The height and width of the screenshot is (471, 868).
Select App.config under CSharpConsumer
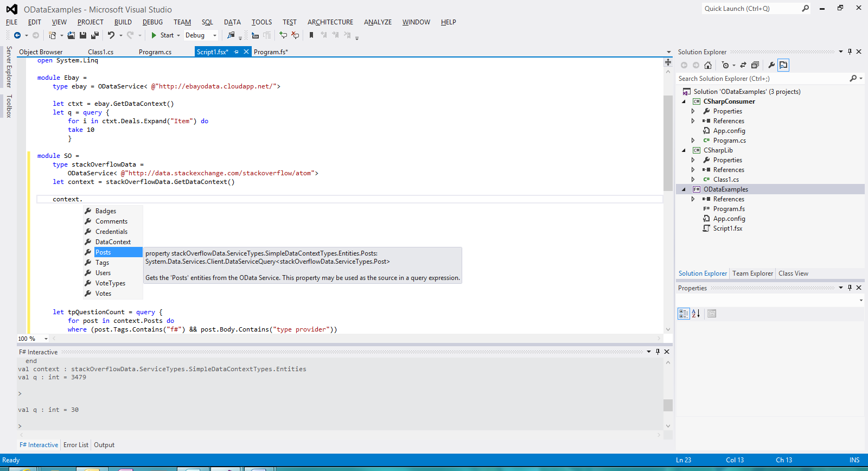click(x=729, y=131)
